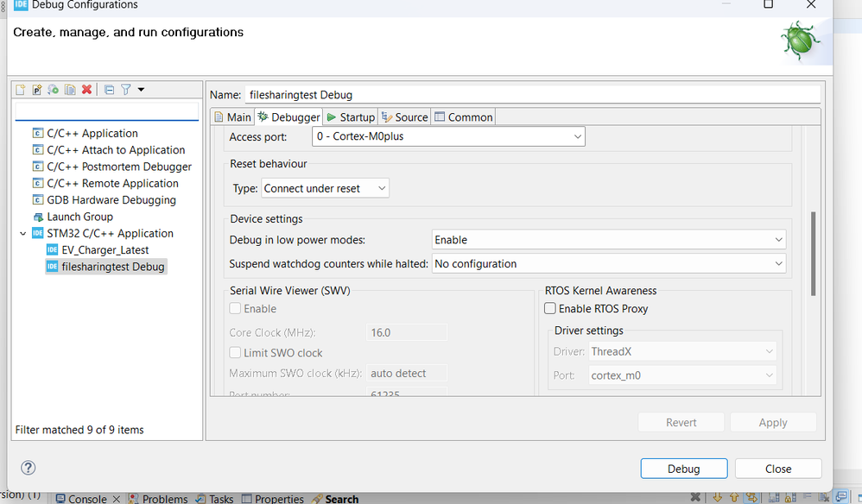The image size is (862, 504).
Task: Click the Maximum SWO clock field
Action: [407, 374]
